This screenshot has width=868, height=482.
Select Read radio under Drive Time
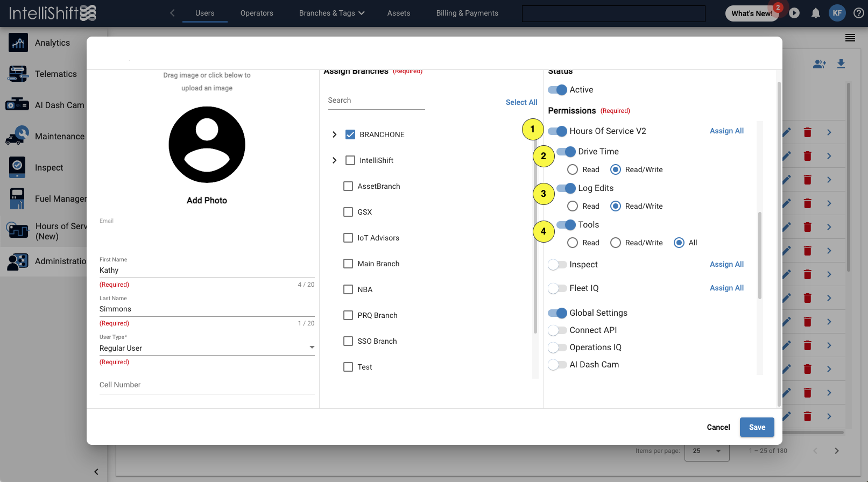point(573,169)
